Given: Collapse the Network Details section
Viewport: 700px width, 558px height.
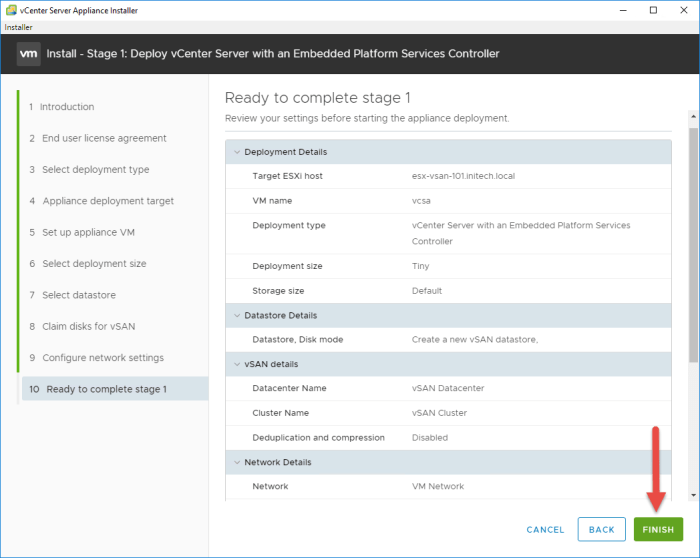Looking at the screenshot, I should [x=237, y=462].
